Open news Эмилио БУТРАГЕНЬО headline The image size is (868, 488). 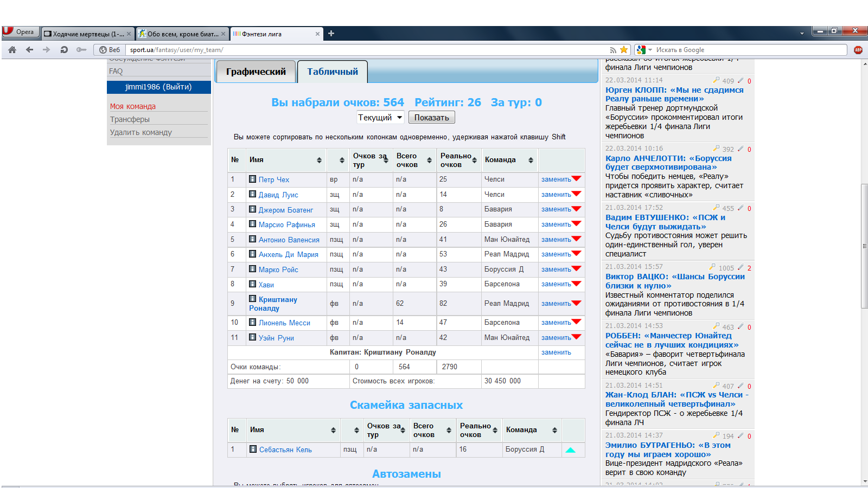coord(668,450)
